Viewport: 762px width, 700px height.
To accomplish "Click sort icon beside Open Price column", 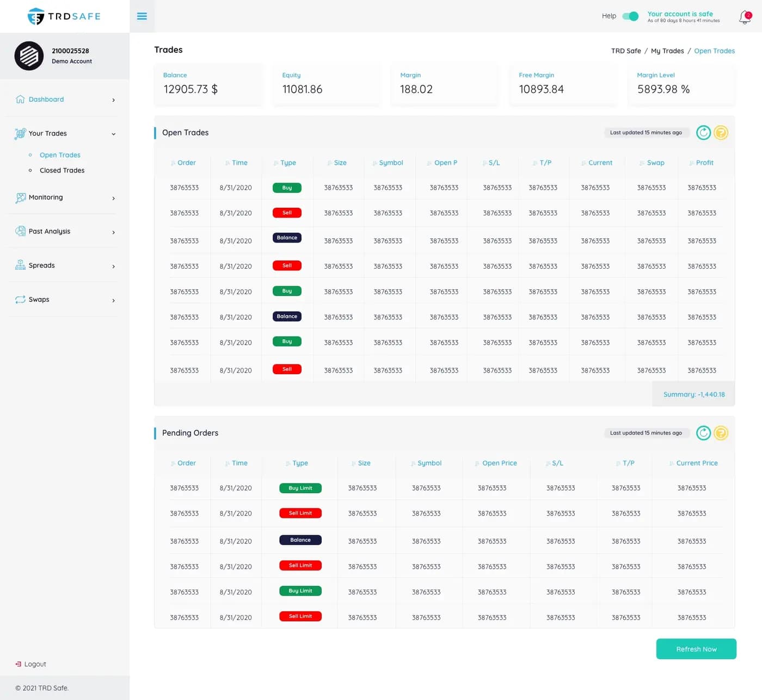I will (478, 463).
